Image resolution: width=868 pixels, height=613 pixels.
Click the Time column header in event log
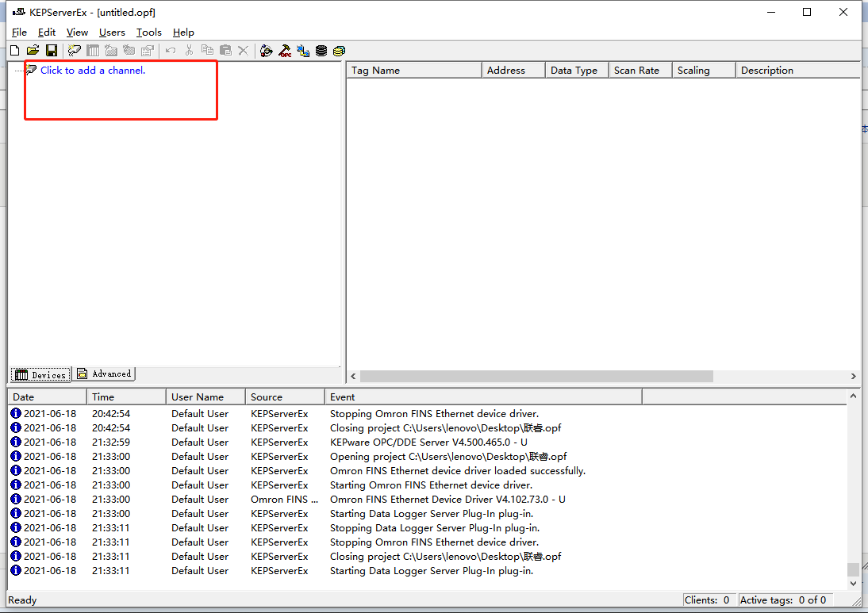[126, 397]
